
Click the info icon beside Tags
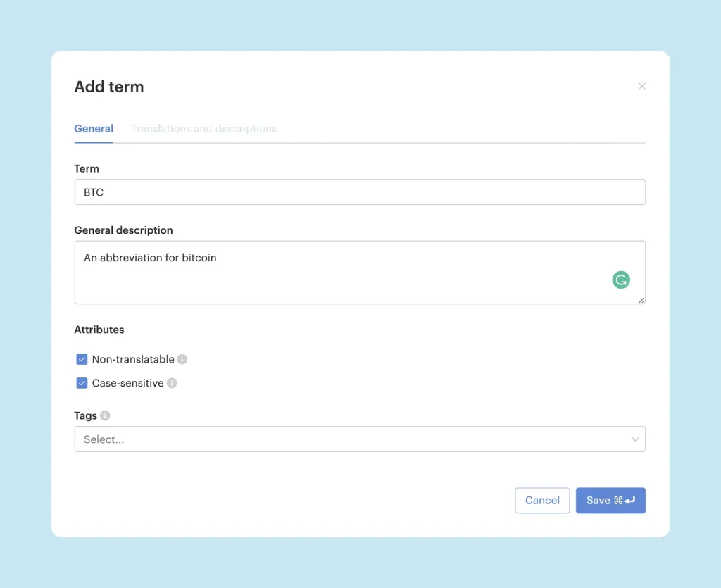coord(105,415)
